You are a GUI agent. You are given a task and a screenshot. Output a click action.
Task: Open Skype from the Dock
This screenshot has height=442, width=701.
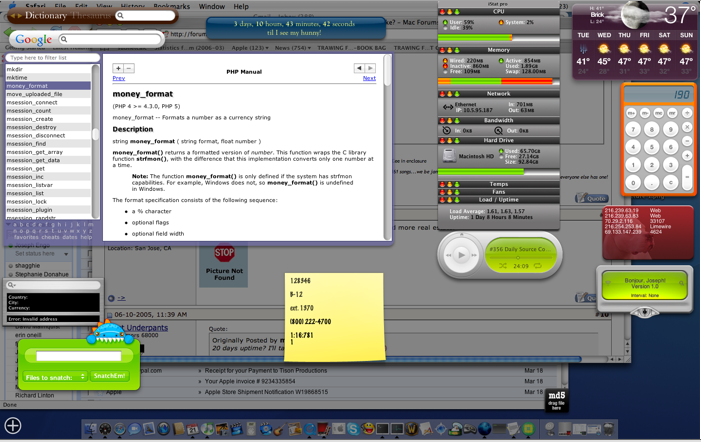tap(353, 429)
